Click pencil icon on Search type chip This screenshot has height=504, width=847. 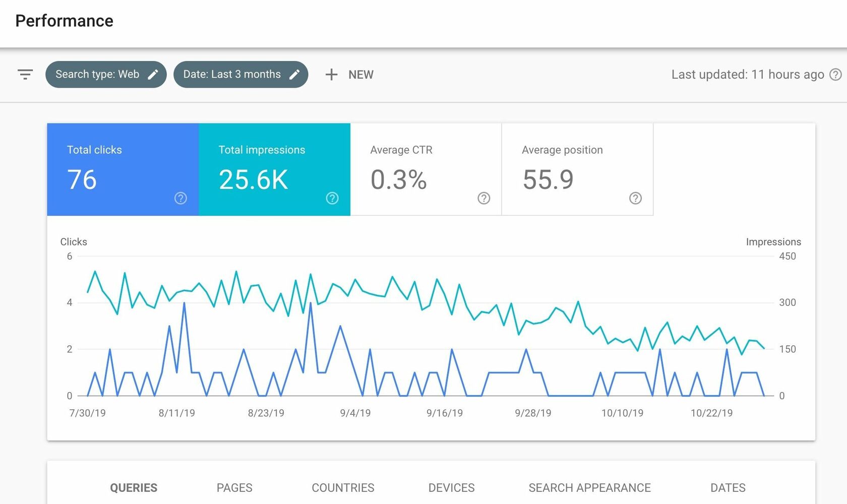(153, 75)
